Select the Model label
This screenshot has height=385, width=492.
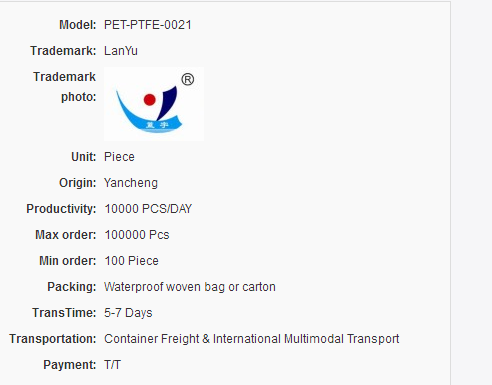click(77, 25)
